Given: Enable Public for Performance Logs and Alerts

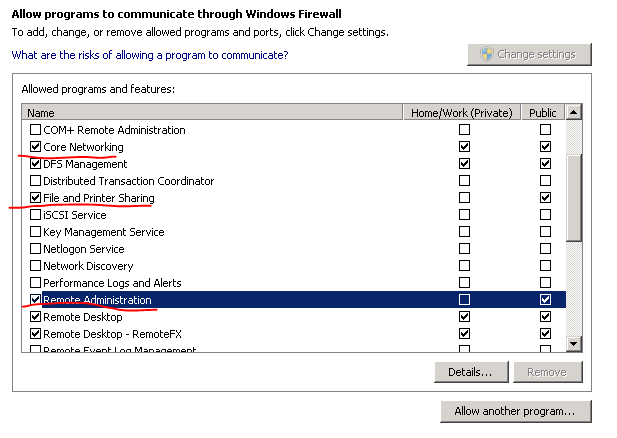Looking at the screenshot, I should click(x=545, y=283).
